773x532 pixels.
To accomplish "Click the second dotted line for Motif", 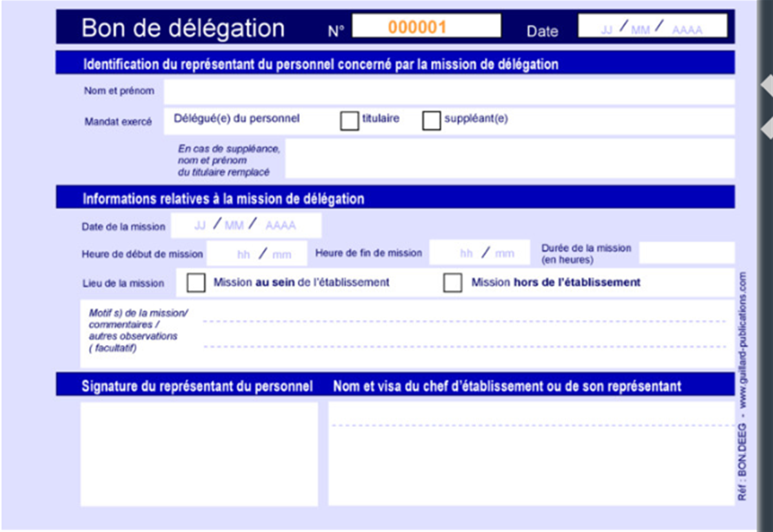I will 465,347.
